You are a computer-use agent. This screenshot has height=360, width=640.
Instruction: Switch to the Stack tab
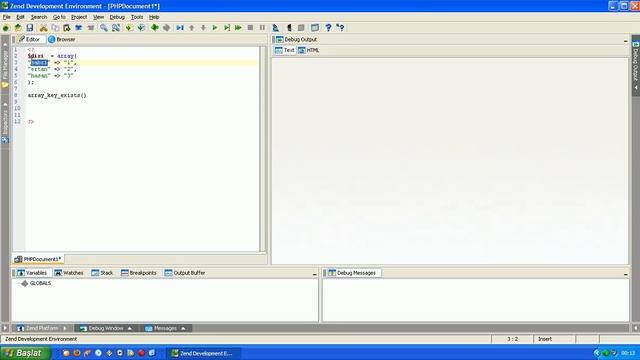click(x=102, y=273)
